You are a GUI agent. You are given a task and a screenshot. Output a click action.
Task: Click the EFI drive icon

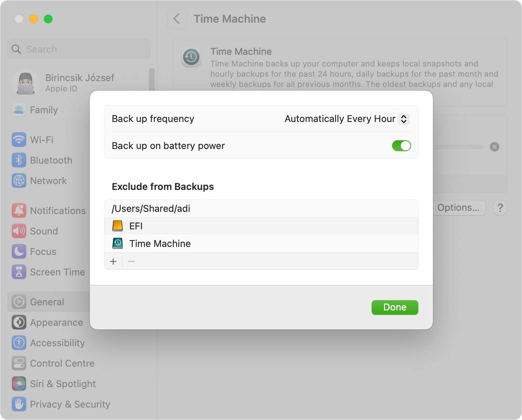[x=118, y=226]
